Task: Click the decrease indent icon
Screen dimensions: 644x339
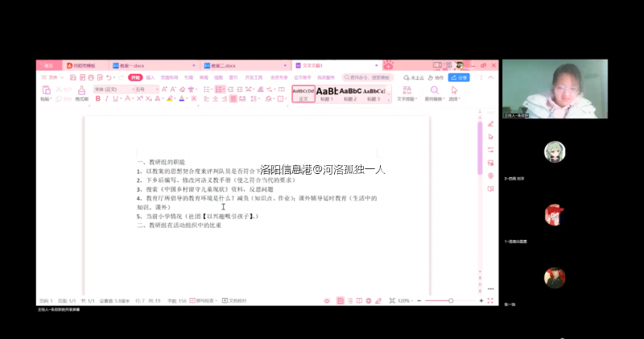Action: point(231,89)
